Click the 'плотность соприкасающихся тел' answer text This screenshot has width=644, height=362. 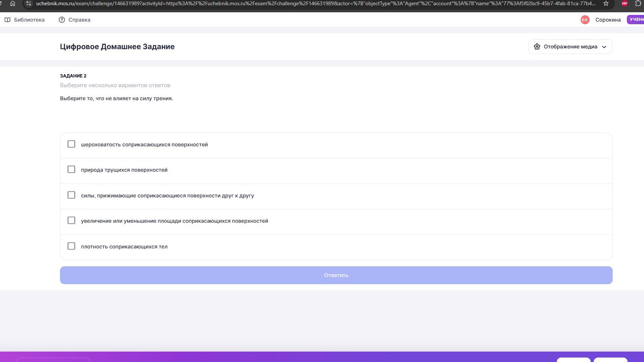[x=124, y=247]
